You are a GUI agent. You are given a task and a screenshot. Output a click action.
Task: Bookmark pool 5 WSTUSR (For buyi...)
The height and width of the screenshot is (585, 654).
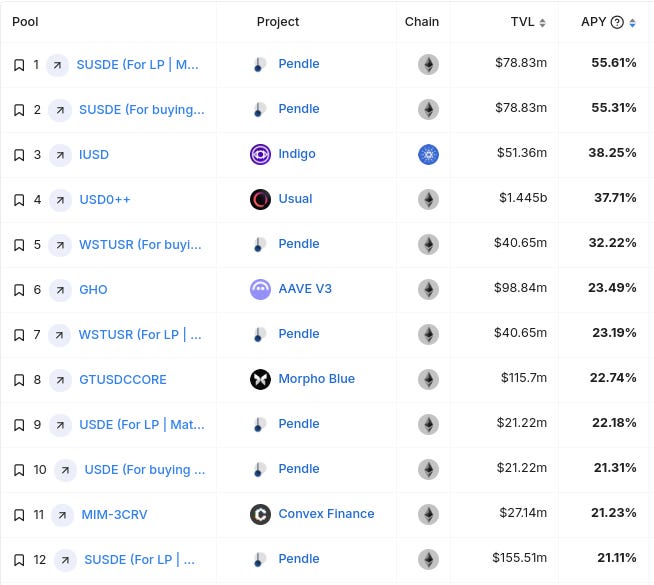[19, 245]
